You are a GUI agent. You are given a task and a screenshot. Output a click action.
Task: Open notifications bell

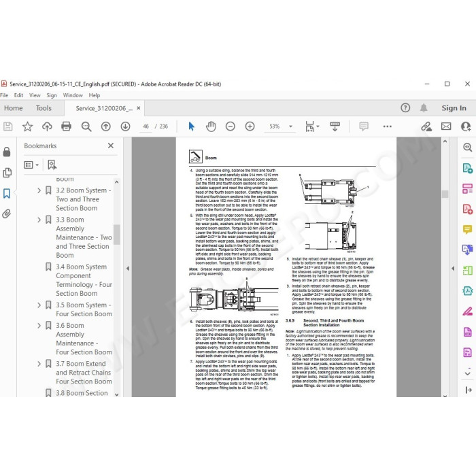pos(424,107)
